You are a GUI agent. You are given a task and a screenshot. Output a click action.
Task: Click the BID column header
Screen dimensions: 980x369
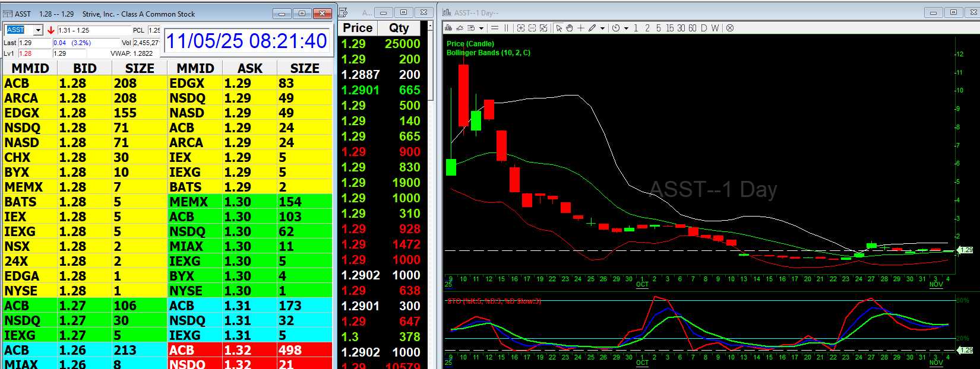[85, 68]
